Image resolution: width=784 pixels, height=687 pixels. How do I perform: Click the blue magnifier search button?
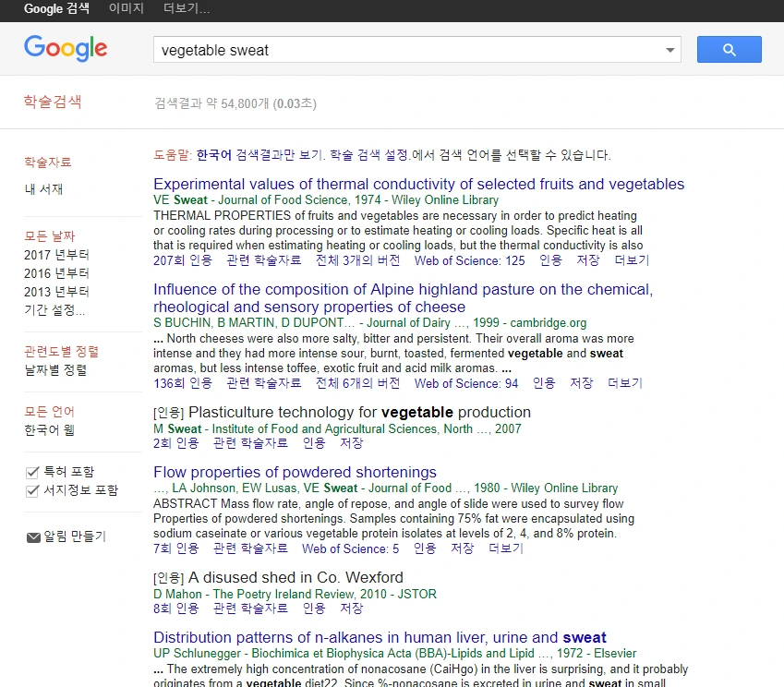pyautogui.click(x=729, y=50)
